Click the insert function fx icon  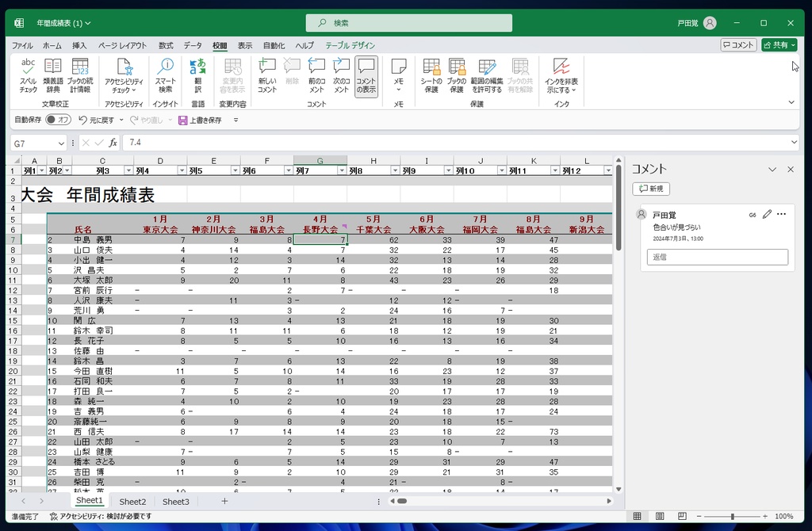pyautogui.click(x=113, y=143)
